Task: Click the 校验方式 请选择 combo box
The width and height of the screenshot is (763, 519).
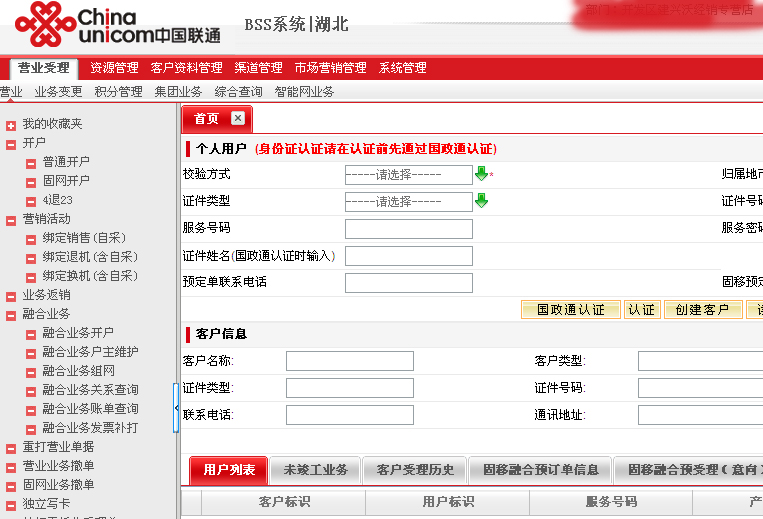Action: 409,175
